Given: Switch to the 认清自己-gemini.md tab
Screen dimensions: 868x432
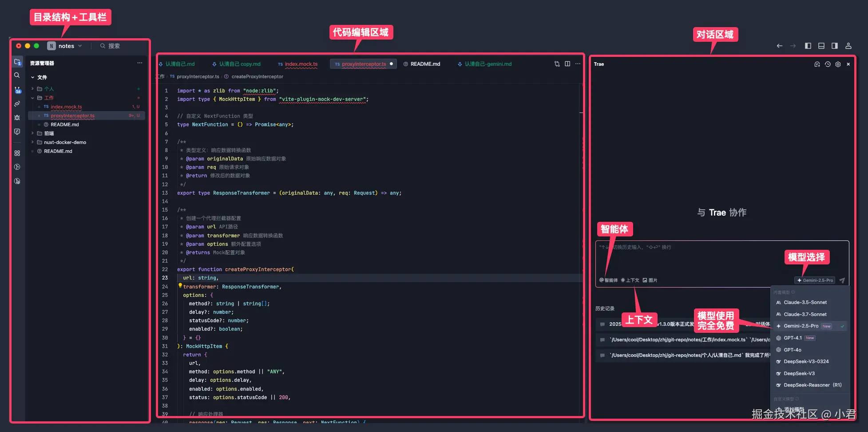Looking at the screenshot, I should click(485, 64).
